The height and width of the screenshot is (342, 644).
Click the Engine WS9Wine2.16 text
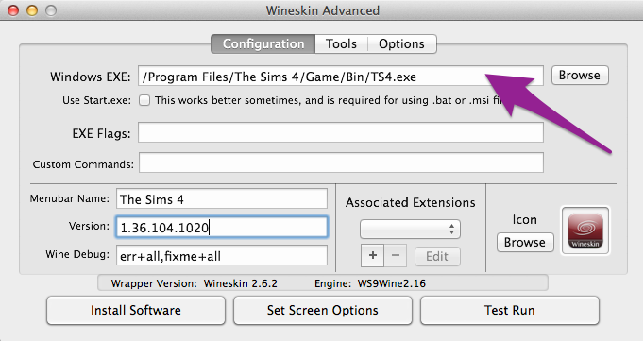(x=370, y=283)
